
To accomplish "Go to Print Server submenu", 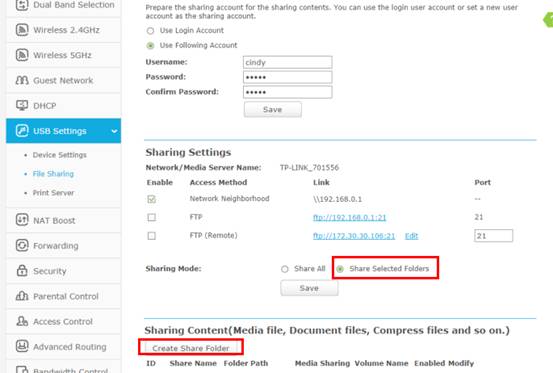I will point(53,193).
